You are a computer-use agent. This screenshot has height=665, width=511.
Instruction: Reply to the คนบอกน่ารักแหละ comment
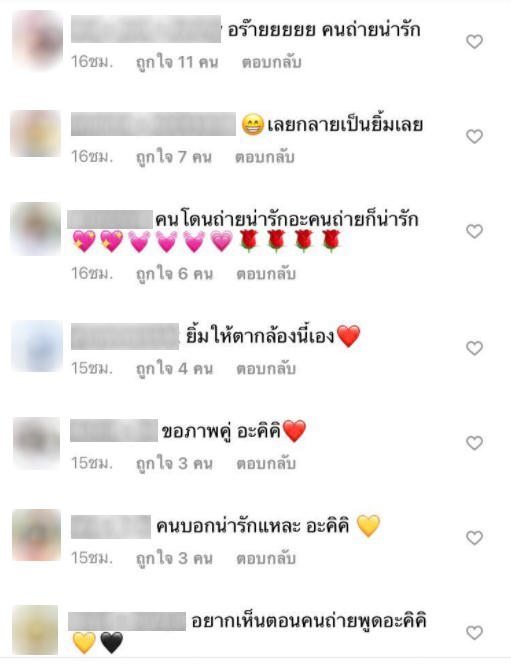click(x=266, y=559)
